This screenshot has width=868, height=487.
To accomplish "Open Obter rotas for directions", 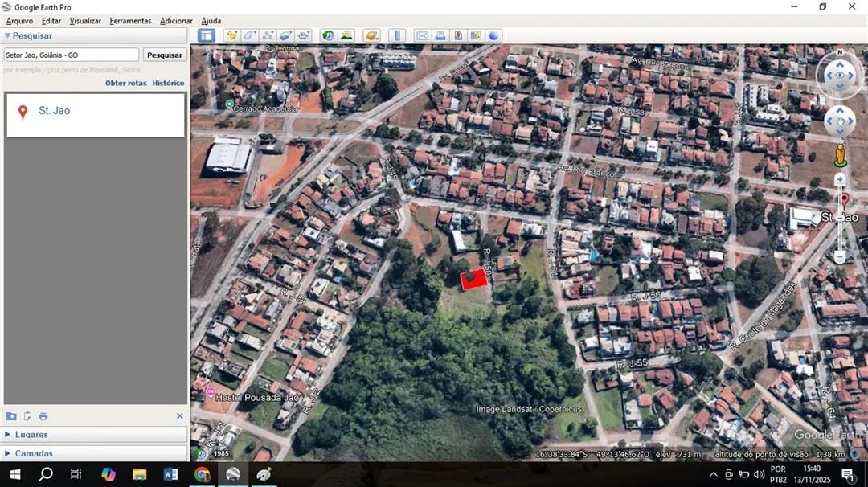I will (x=125, y=83).
